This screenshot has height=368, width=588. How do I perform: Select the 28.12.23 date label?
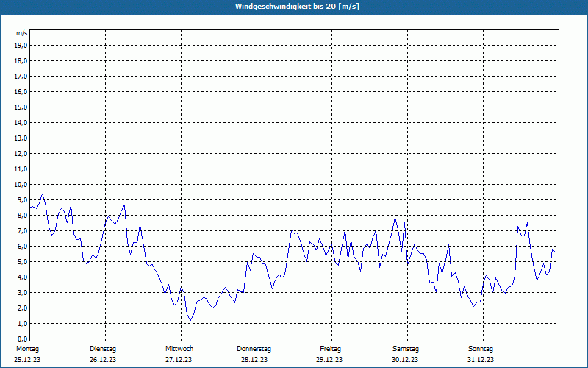(254, 360)
